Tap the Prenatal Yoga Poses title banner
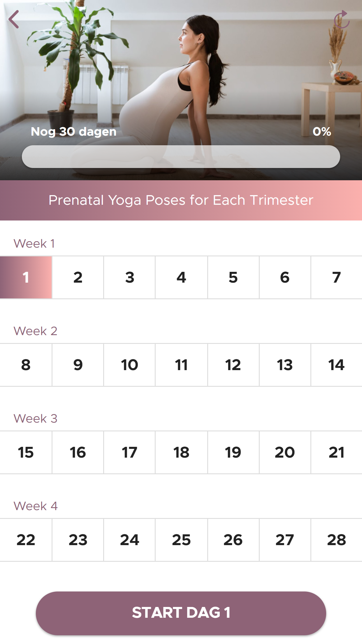The image size is (362, 644). (x=181, y=200)
